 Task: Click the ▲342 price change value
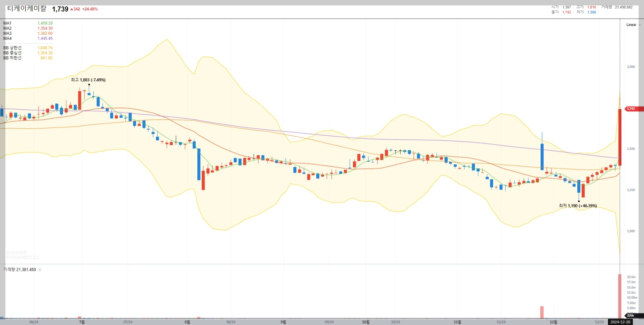[x=75, y=9]
